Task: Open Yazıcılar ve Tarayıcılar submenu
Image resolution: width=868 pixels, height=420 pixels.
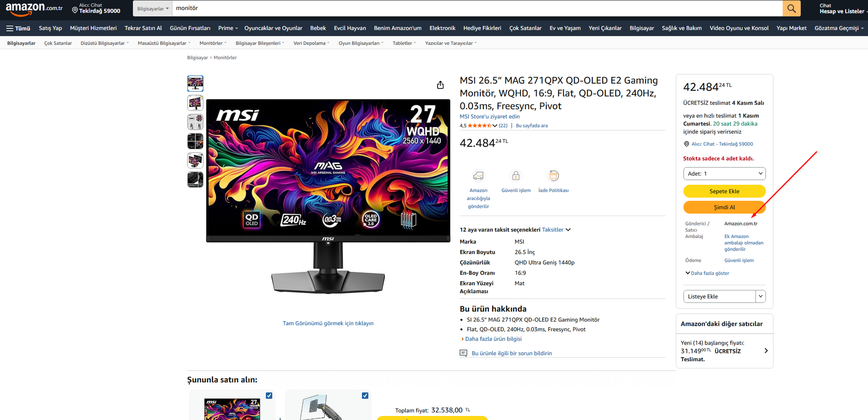Action: click(x=451, y=43)
